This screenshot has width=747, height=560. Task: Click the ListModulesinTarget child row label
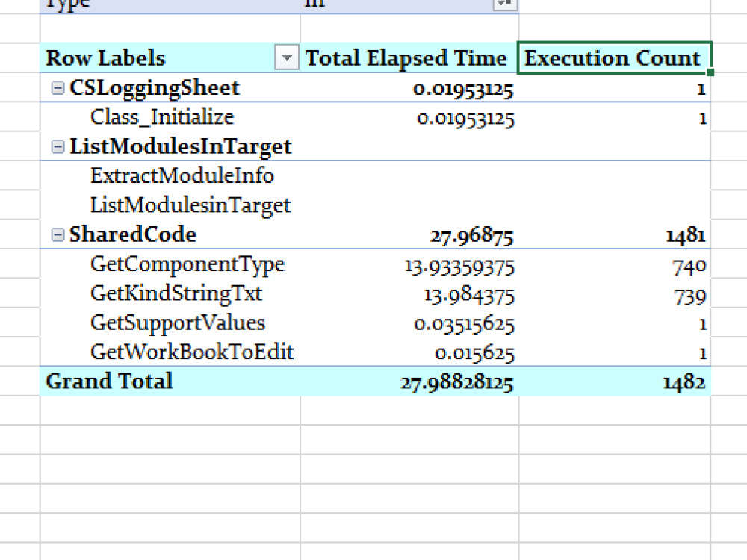click(x=190, y=205)
